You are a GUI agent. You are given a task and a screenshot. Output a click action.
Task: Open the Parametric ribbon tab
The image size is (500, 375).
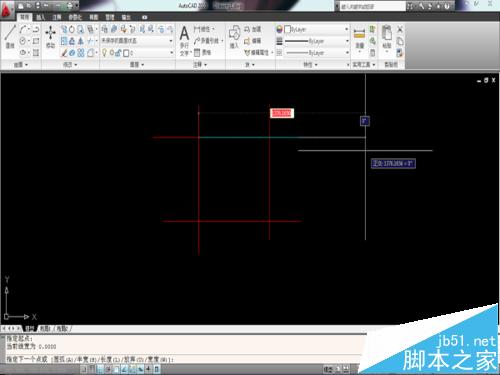tap(75, 17)
